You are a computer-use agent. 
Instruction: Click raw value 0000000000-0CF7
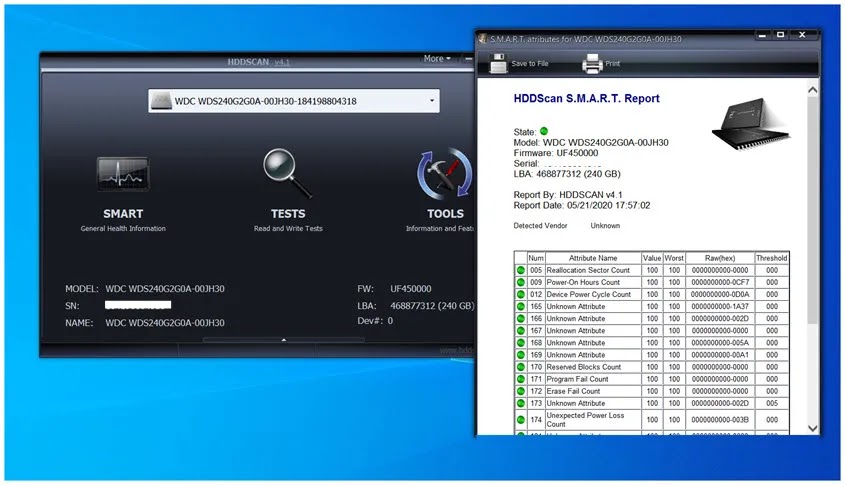[720, 282]
